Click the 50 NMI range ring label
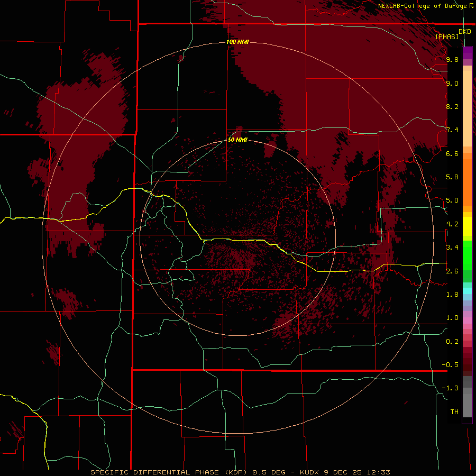 click(x=237, y=140)
